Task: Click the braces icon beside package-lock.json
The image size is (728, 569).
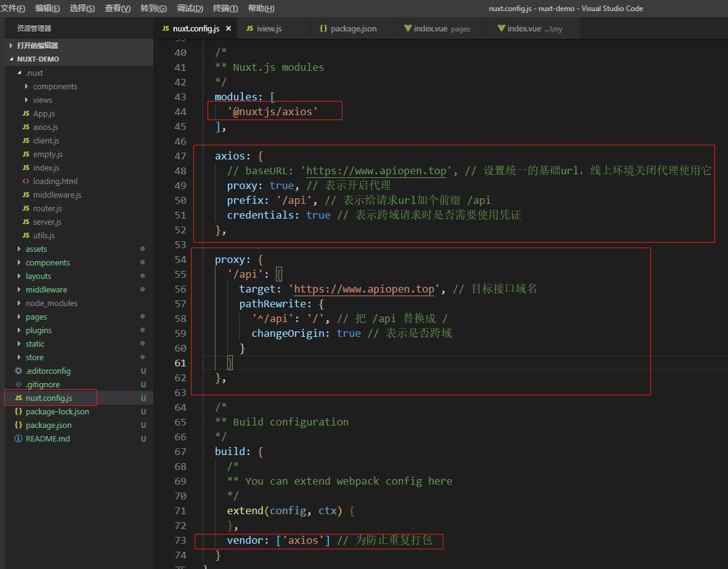Action: [18, 411]
